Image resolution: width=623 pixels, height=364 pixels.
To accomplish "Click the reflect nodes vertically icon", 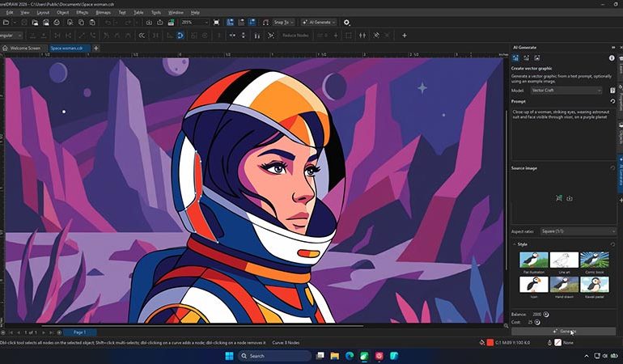I will pos(244,36).
